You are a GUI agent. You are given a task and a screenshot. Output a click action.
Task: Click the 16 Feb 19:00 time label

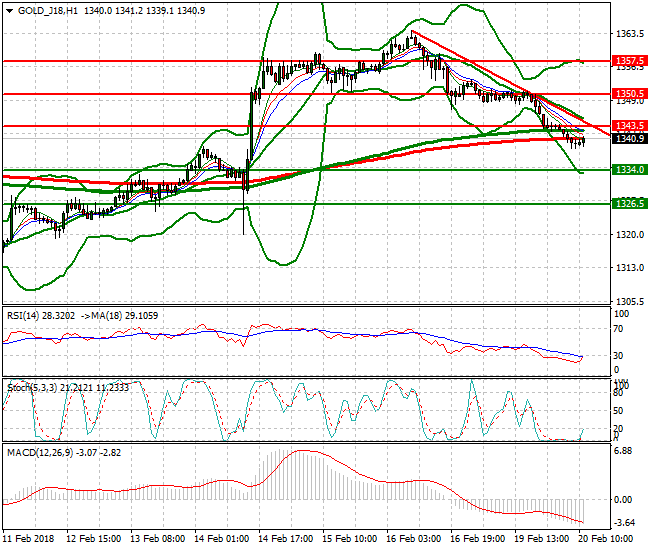pyautogui.click(x=477, y=539)
